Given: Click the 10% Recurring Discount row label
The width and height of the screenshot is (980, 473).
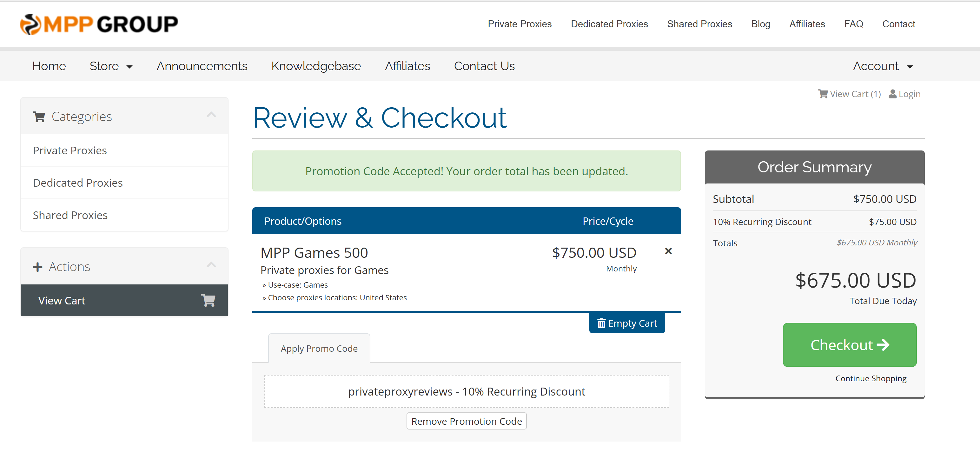Looking at the screenshot, I should tap(762, 222).
